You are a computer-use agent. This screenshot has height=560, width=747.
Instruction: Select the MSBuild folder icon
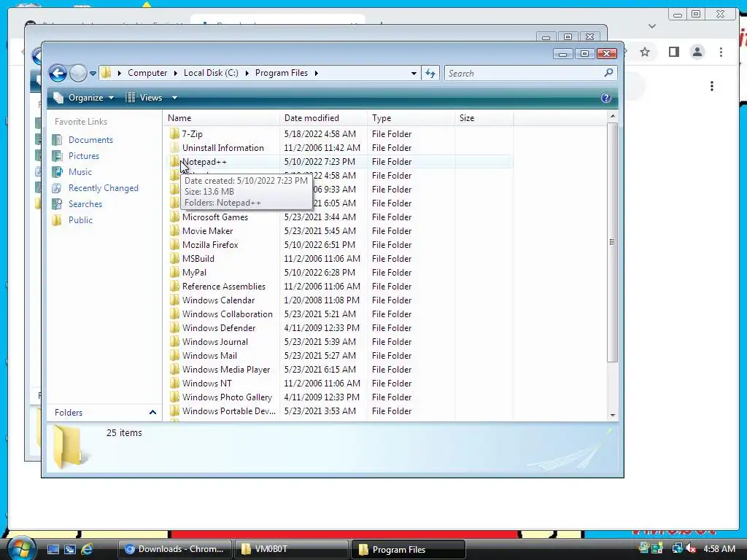pos(174,259)
